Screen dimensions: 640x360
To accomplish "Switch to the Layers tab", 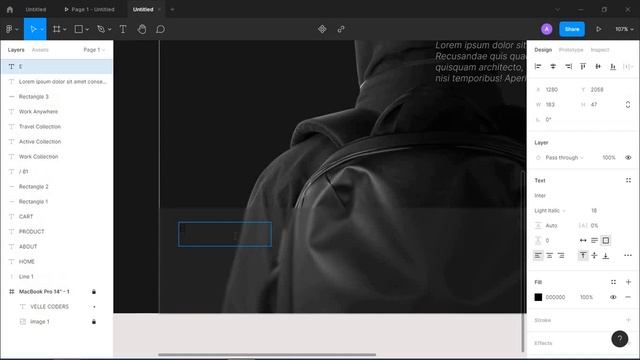I will (x=16, y=50).
